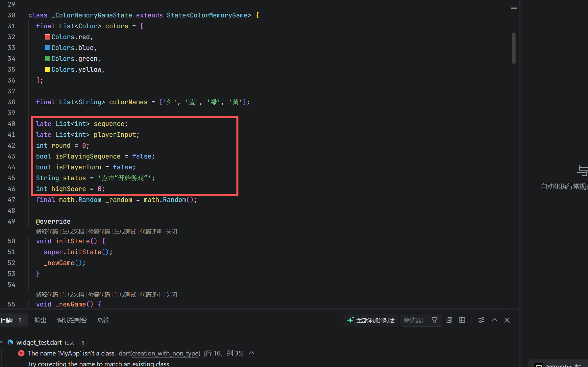Click 'isPlayerTurn' on line 44
This screenshot has width=588, height=367.
pos(78,167)
